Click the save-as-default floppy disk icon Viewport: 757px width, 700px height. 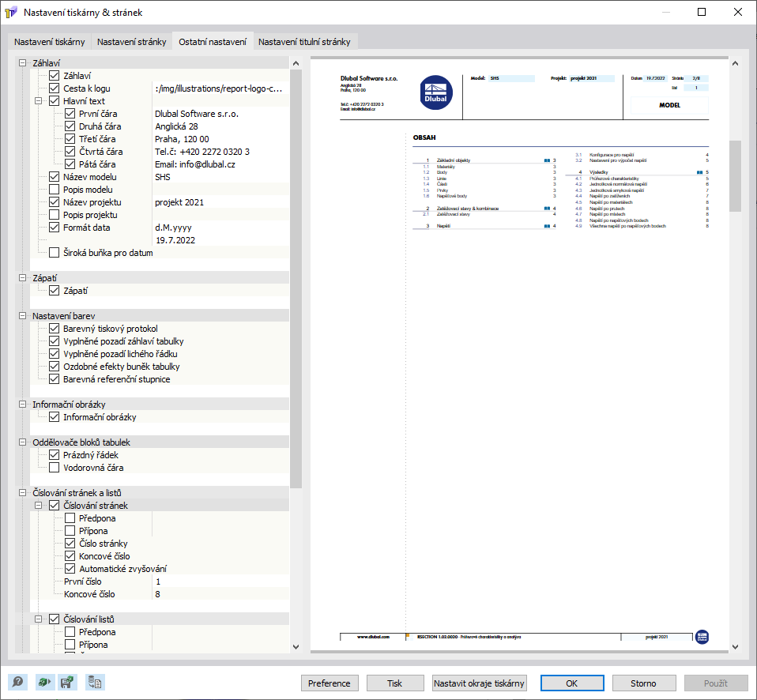[66, 682]
